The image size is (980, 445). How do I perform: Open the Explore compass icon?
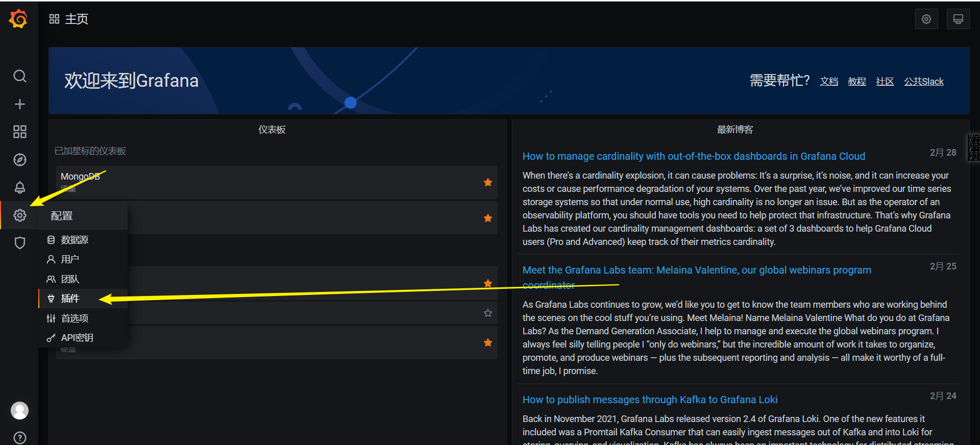coord(19,160)
